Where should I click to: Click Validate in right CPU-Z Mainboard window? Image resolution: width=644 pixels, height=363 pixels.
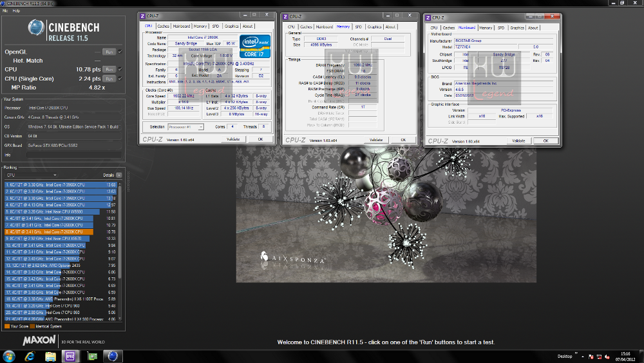[x=518, y=141]
